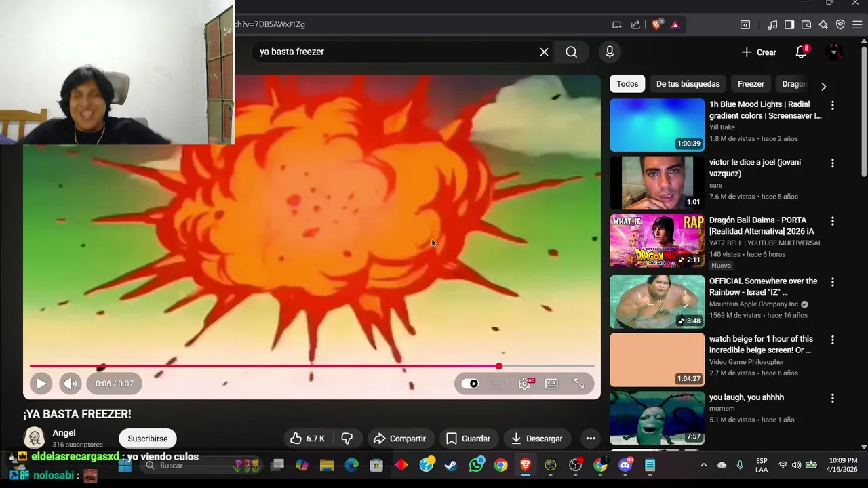Open options for 'watch beige for 1 hour'
Screen dimensions: 868x488
point(833,340)
